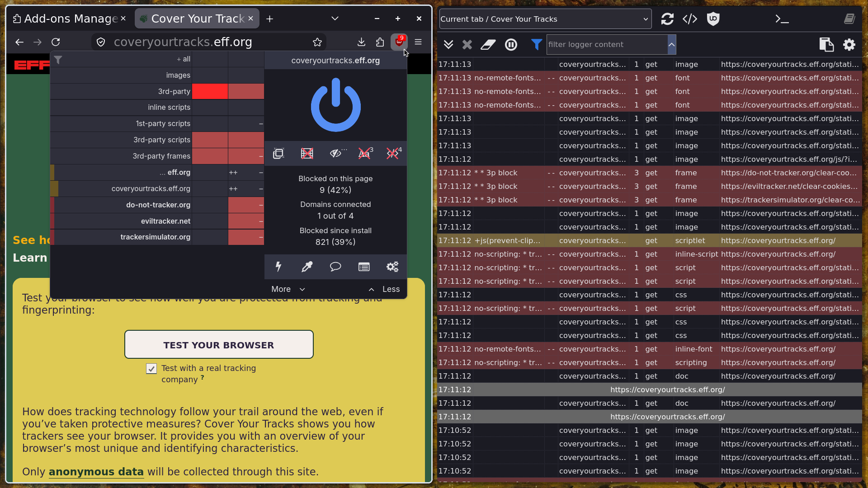Click the question mark beside tracking company
This screenshot has height=488, width=868.
[x=202, y=377]
